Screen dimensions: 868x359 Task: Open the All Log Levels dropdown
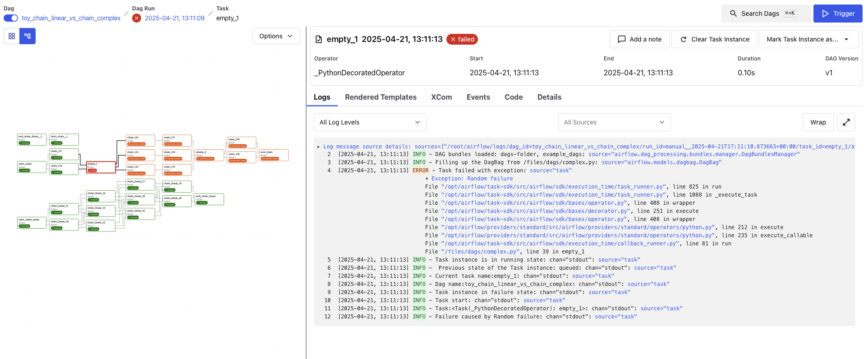(370, 122)
